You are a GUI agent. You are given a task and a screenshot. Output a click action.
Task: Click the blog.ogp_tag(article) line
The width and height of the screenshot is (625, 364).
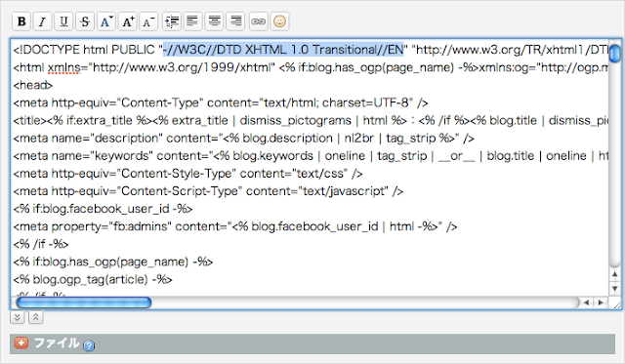93,279
